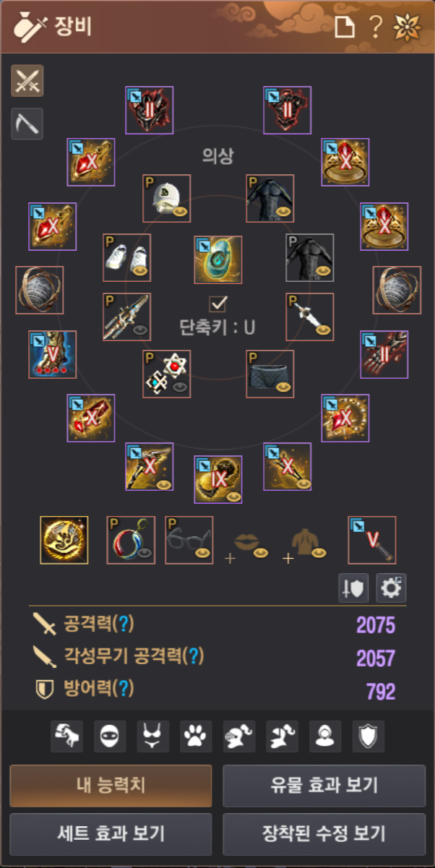Click the 내 능력치 button
The image size is (435, 868).
coord(111,786)
